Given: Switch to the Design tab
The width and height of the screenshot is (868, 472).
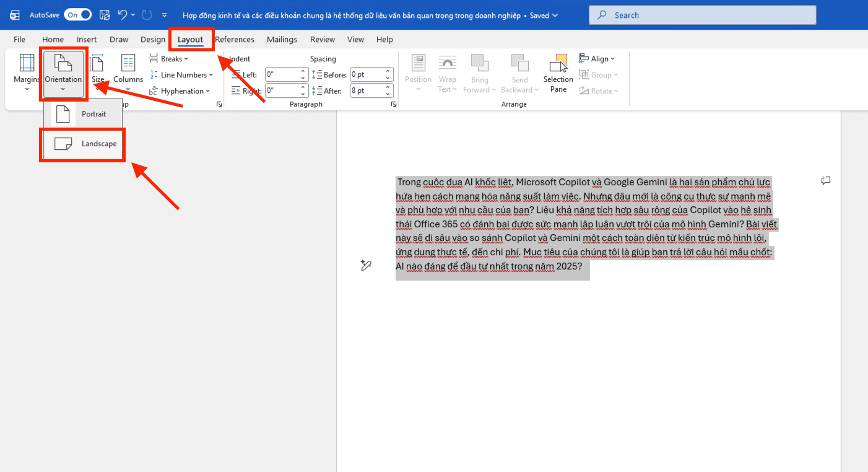Looking at the screenshot, I should tap(153, 39).
